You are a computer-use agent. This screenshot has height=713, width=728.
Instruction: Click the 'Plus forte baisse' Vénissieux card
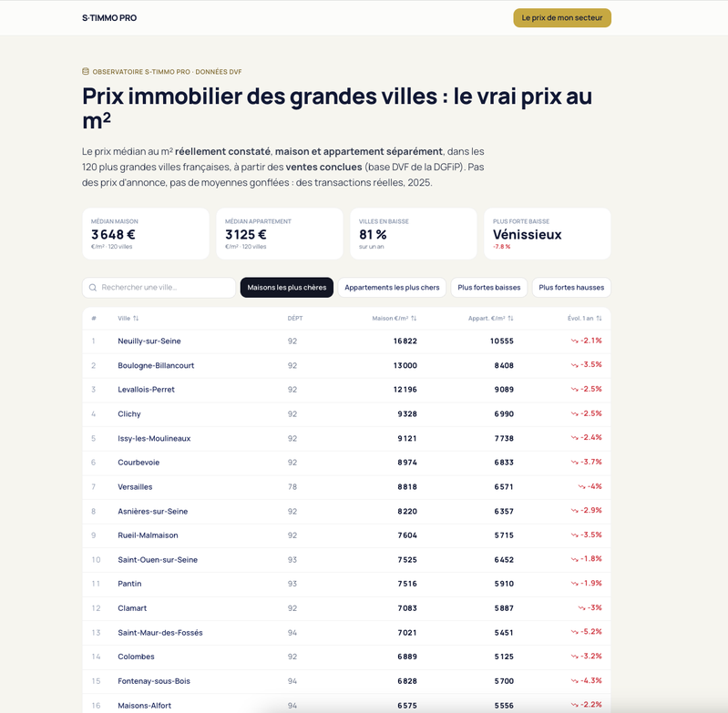coord(548,234)
